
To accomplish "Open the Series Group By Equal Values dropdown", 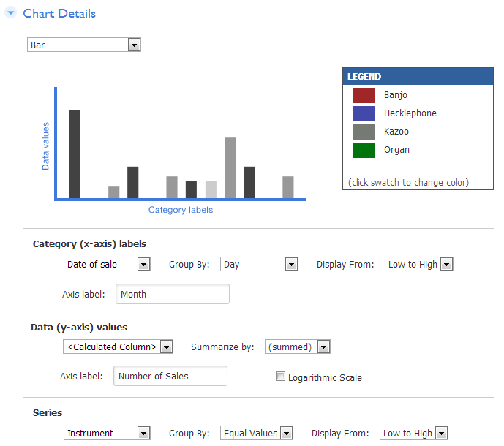I will (257, 433).
